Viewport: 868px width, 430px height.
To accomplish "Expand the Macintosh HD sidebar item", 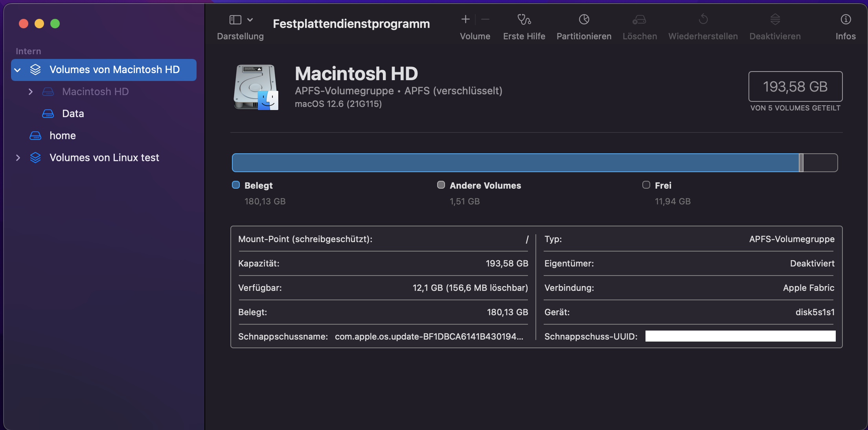I will tap(30, 92).
